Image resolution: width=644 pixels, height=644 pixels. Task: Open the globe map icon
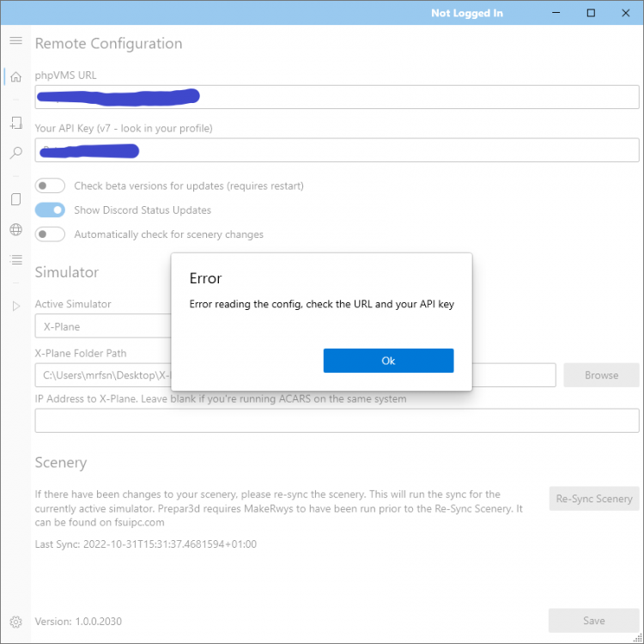pyautogui.click(x=15, y=229)
